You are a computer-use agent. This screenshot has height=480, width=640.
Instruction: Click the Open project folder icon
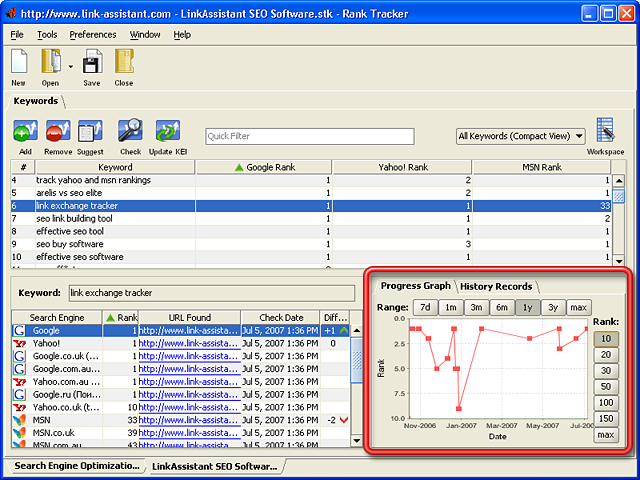[x=51, y=62]
